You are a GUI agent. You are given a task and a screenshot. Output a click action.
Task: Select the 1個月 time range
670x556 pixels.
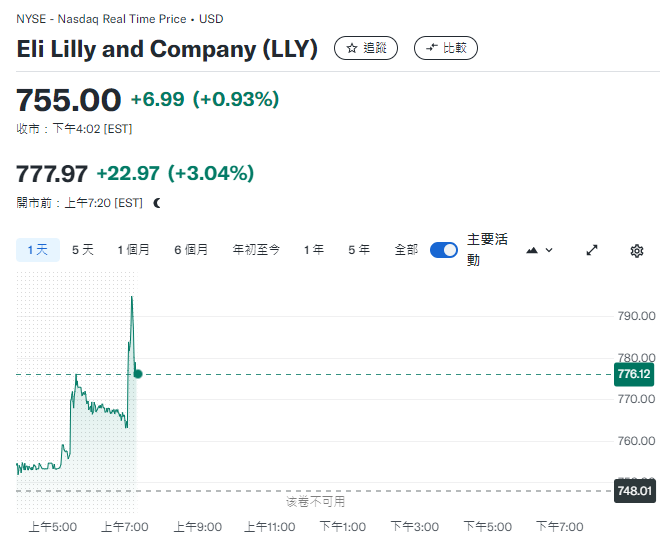coord(134,250)
